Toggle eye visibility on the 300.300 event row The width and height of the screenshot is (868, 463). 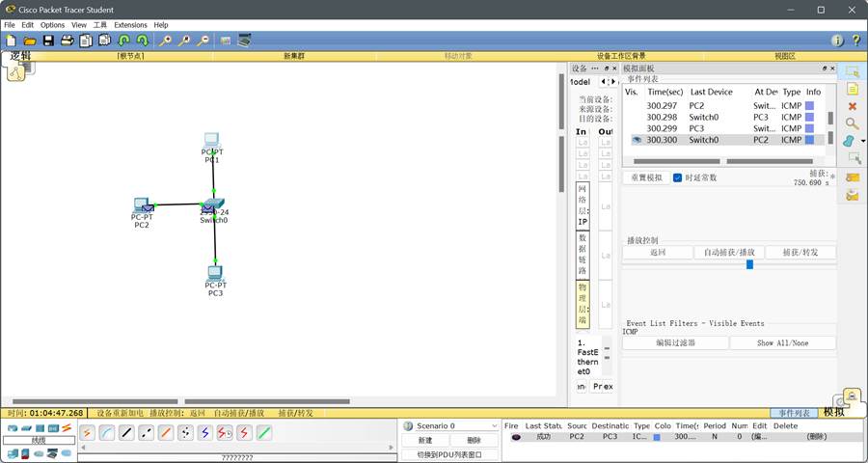pyautogui.click(x=637, y=140)
